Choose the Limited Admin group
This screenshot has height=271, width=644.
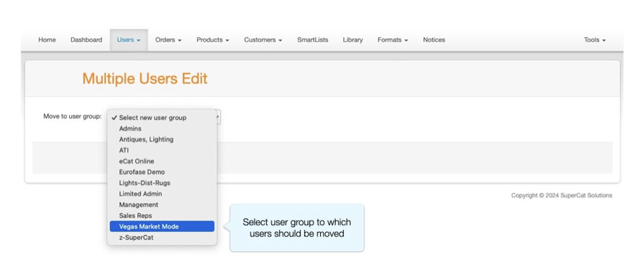click(162, 194)
